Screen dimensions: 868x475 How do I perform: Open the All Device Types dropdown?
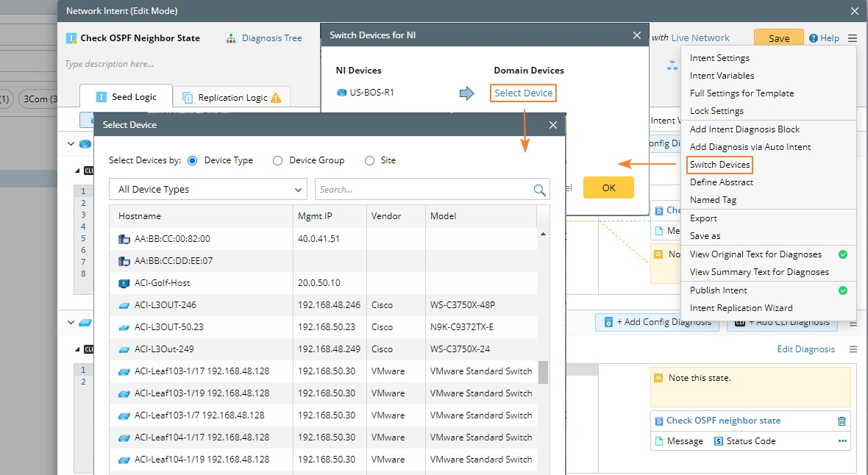pos(208,190)
